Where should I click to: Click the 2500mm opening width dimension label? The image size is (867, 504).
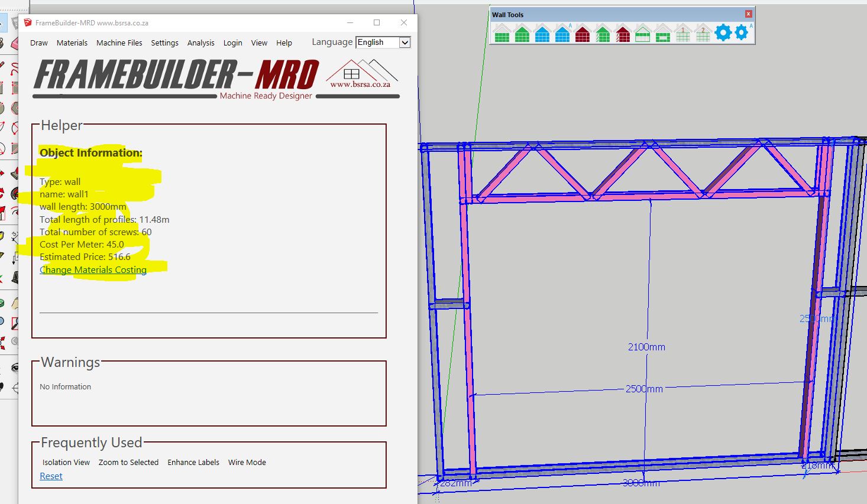point(644,389)
